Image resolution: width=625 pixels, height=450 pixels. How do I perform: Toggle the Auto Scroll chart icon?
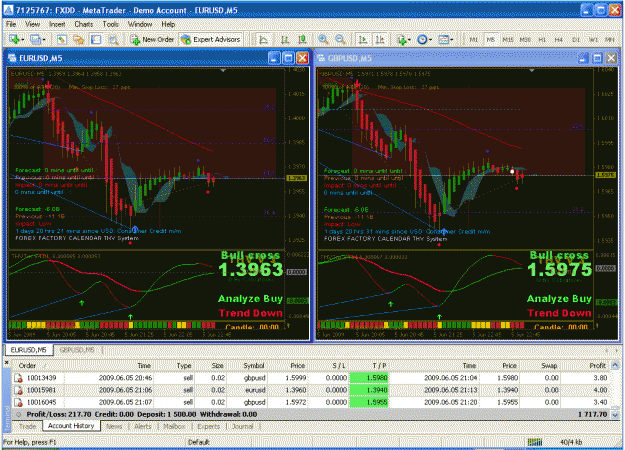362,39
